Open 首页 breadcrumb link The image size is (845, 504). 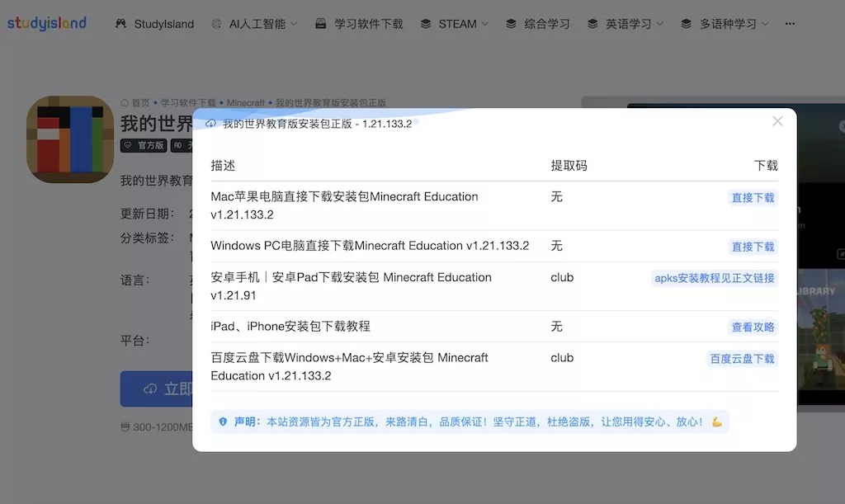click(140, 103)
